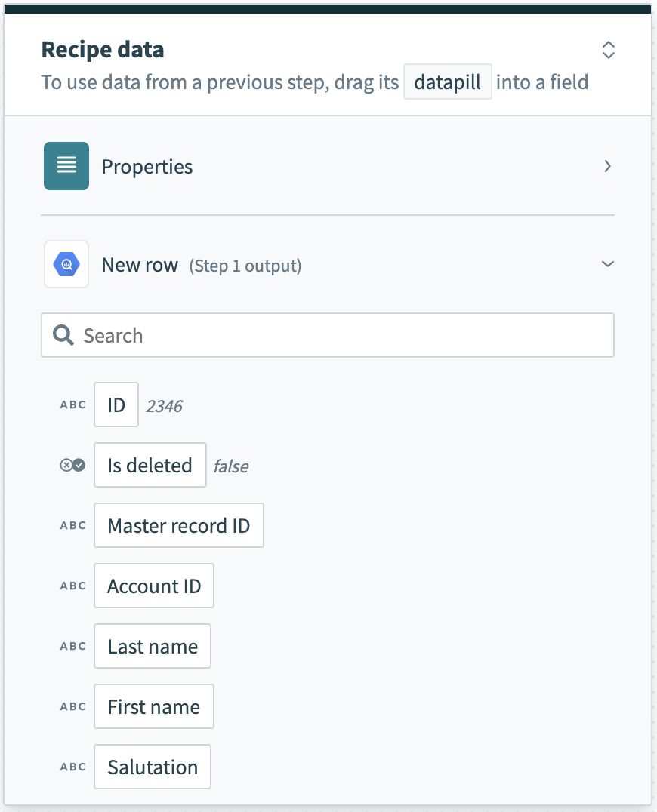Choose the Account ID datapill
The height and width of the screenshot is (812, 657).
[154, 586]
